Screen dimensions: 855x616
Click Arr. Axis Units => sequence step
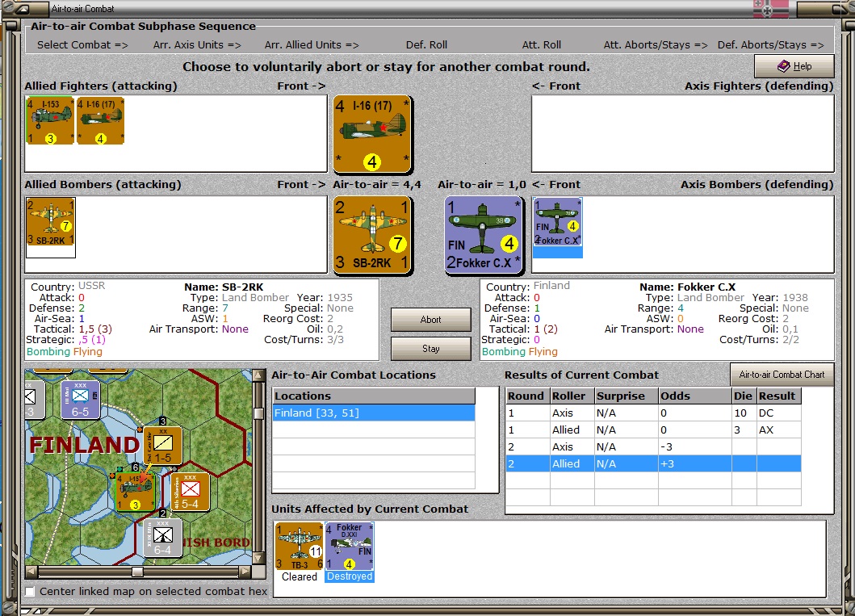click(197, 45)
